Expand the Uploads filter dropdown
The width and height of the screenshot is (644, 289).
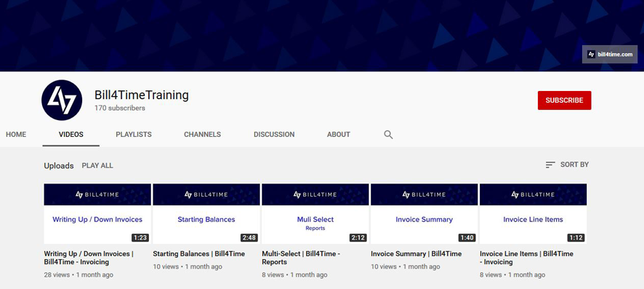[x=59, y=166]
